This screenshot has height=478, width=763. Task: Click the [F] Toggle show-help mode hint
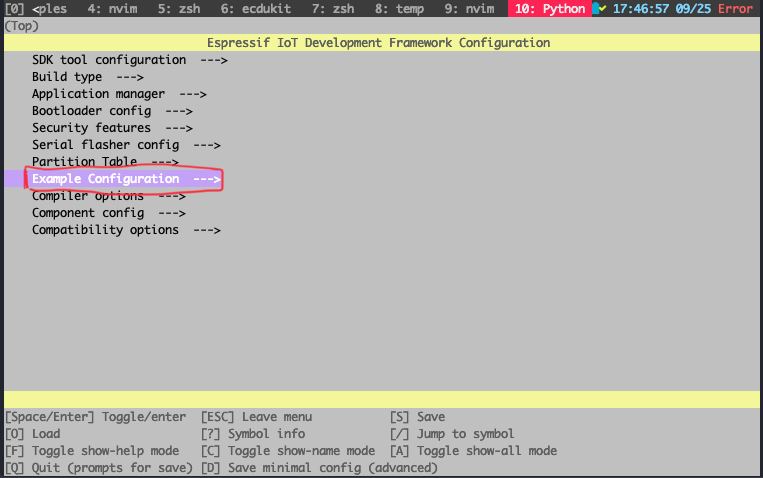92,451
